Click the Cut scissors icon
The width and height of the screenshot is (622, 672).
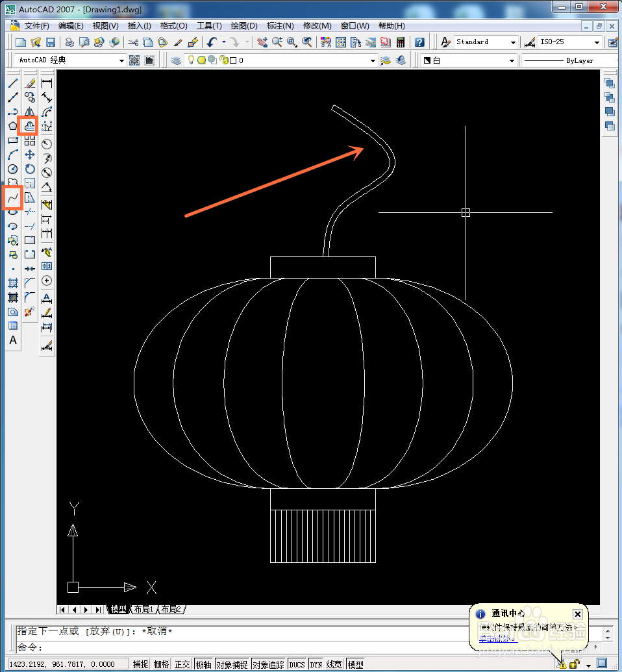pos(133,42)
